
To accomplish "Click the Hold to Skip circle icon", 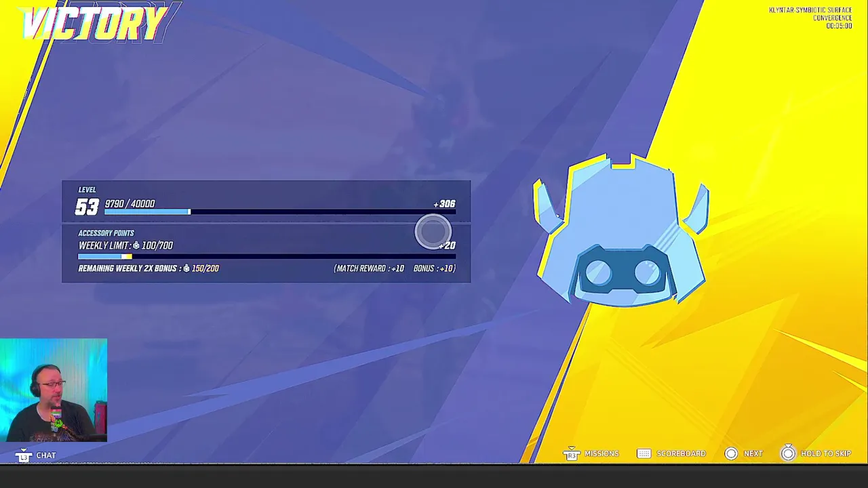I will pos(788,453).
